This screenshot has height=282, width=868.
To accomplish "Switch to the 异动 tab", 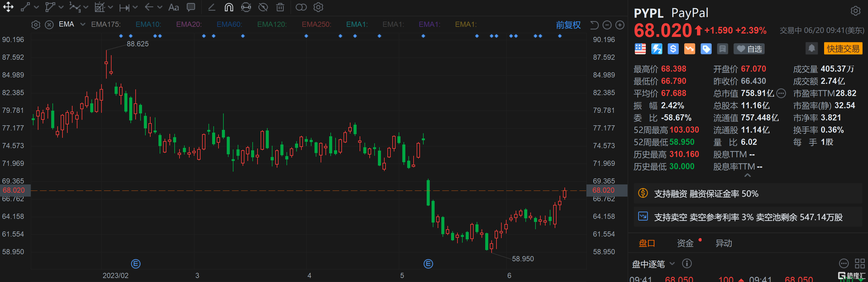I will click(724, 243).
